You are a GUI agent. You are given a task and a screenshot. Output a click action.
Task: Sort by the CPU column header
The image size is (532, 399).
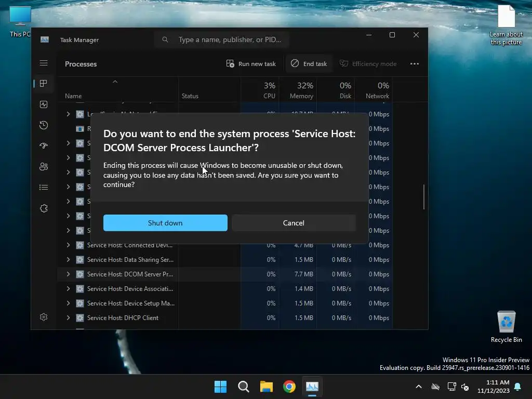tap(260, 89)
